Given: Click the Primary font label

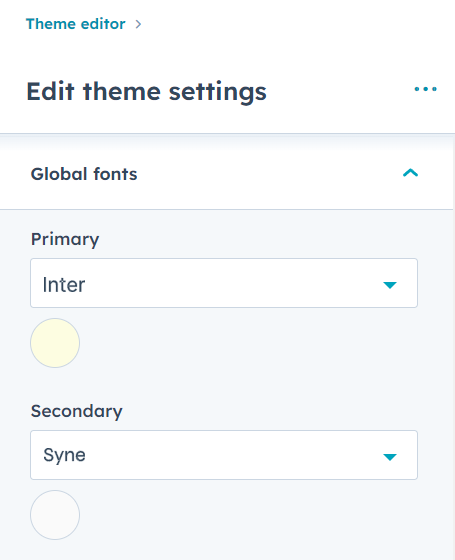Looking at the screenshot, I should [x=65, y=239].
